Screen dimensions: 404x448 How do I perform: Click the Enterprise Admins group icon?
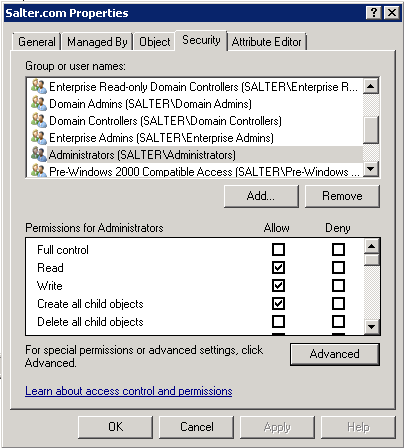coord(39,137)
